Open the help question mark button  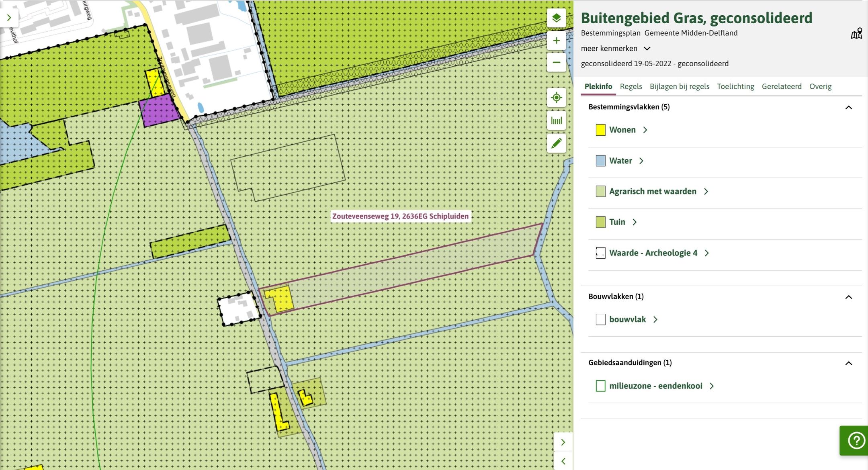click(x=856, y=440)
